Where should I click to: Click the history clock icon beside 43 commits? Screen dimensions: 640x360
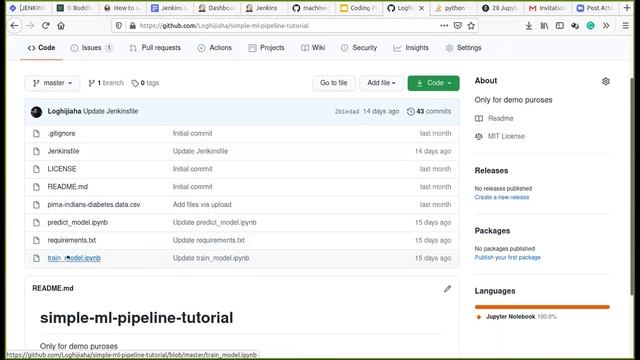[x=411, y=111]
